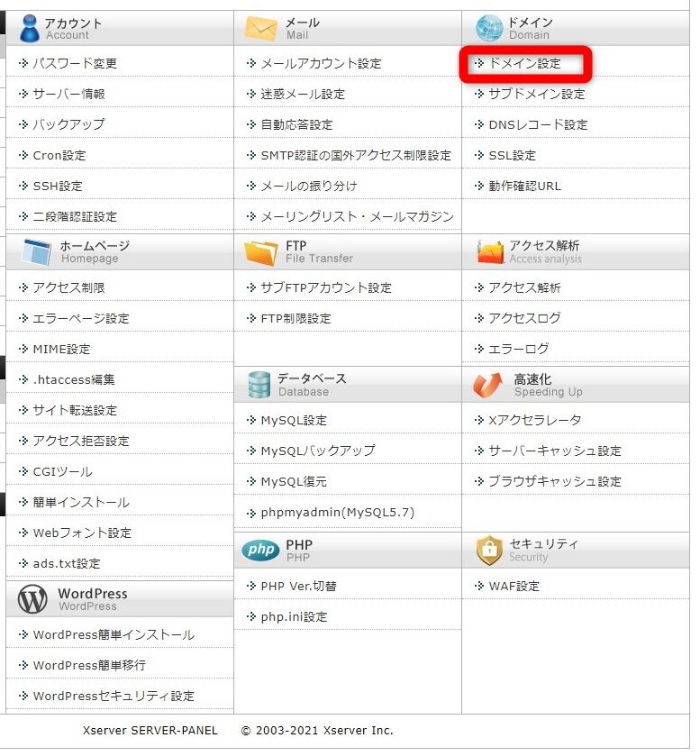The width and height of the screenshot is (700, 756).
Task: Open MySQLバックアップ link
Action: pos(318,451)
